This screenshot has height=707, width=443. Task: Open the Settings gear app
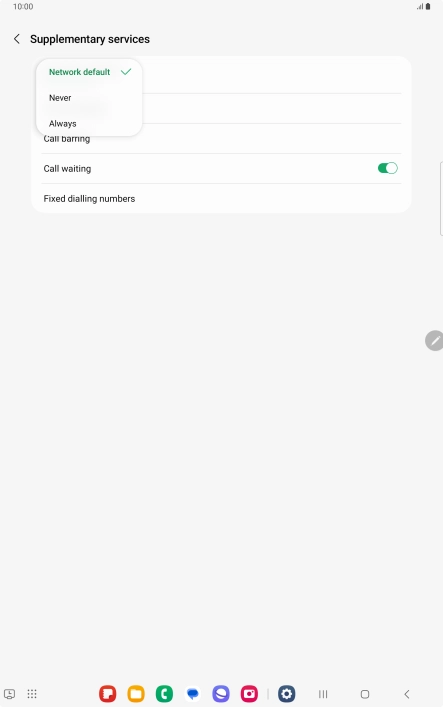286,693
